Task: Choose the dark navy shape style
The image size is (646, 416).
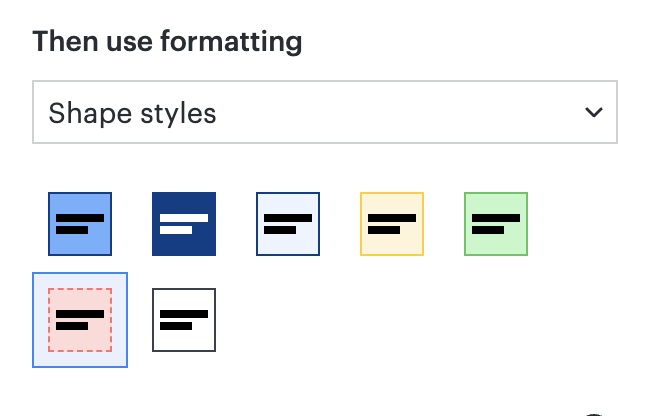Action: tap(184, 224)
